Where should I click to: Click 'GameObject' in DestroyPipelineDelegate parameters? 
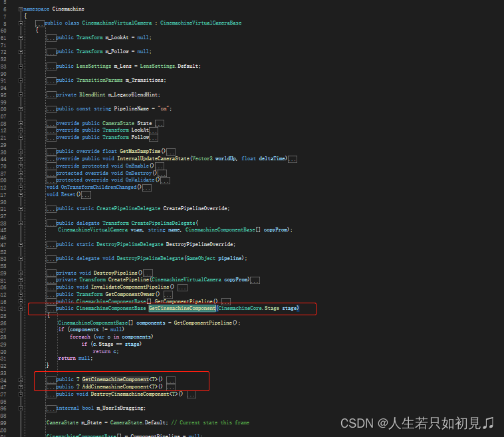click(x=201, y=259)
